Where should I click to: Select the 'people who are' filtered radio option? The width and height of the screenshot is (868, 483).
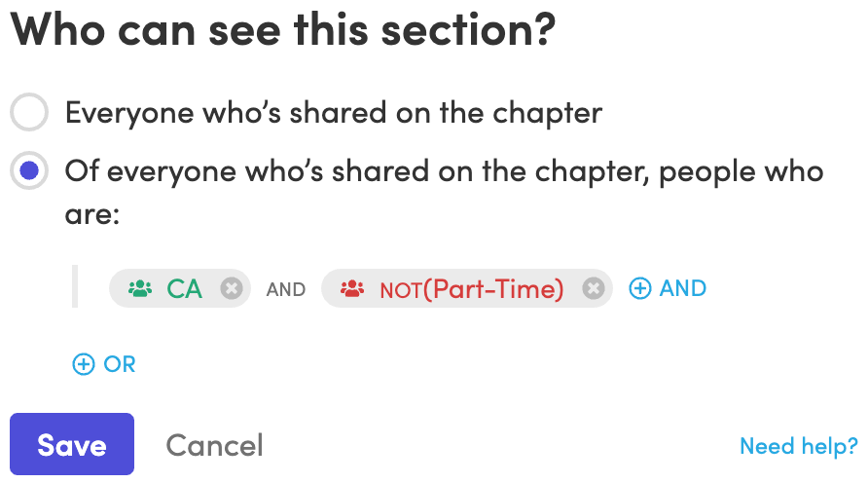coord(29,170)
